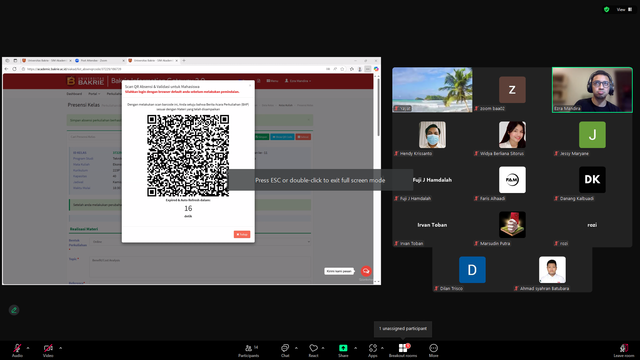Click the red Tutup button in QR dialog
The image size is (640, 360).
pos(242,234)
